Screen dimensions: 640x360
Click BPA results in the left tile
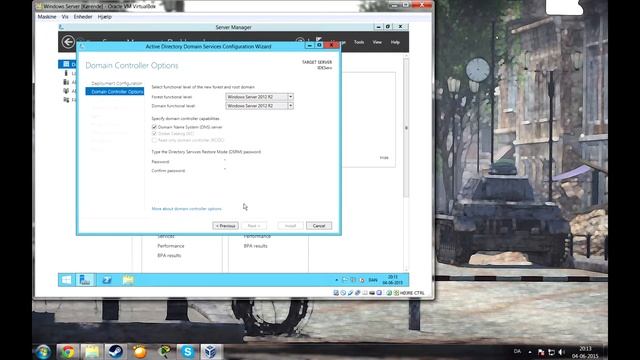pyautogui.click(x=169, y=256)
